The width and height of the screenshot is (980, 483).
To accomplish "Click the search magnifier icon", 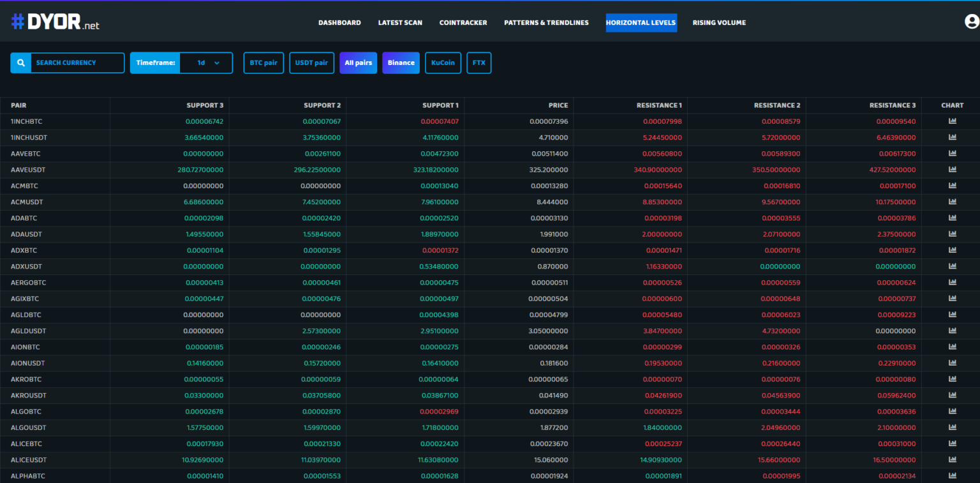I will (x=20, y=63).
